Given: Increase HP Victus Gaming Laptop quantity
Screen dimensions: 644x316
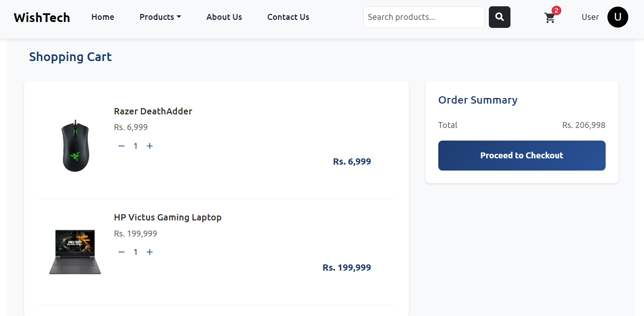Looking at the screenshot, I should [x=150, y=252].
